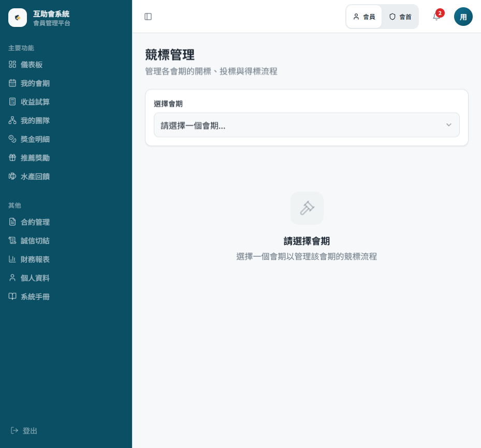Image resolution: width=481 pixels, height=448 pixels.
Task: Go to 我的會期 page
Action: click(x=66, y=83)
